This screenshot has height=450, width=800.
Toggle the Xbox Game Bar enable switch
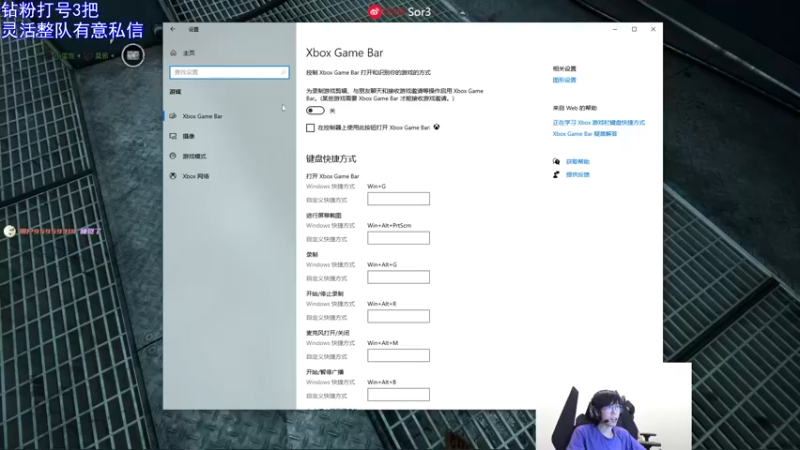(315, 111)
